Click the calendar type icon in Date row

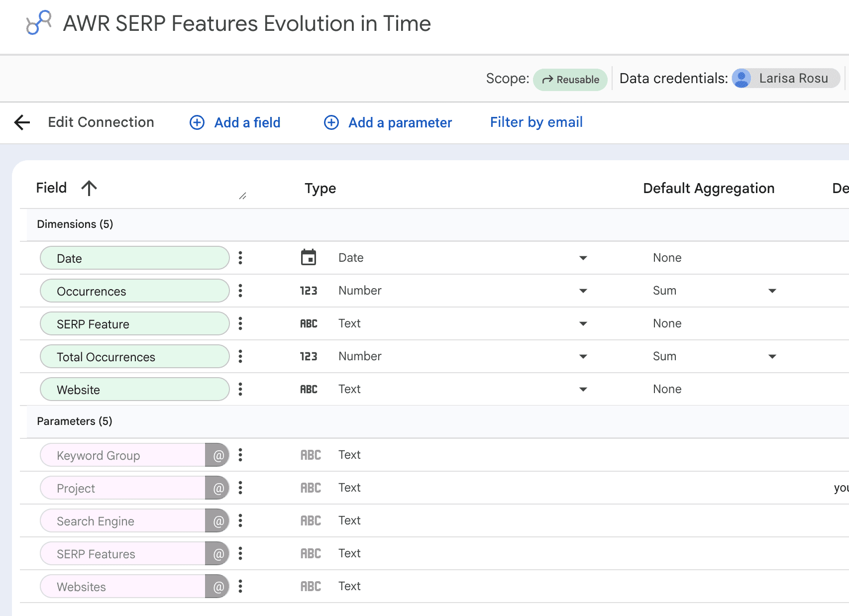coord(309,257)
